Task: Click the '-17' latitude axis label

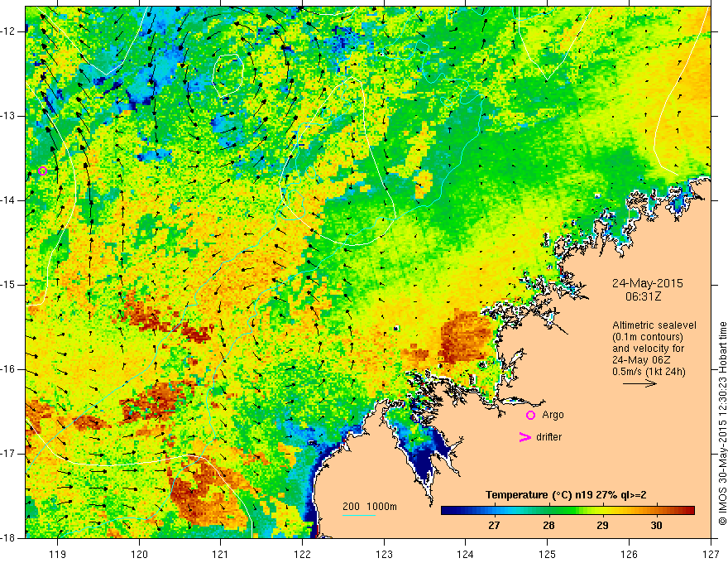Action: click(8, 454)
